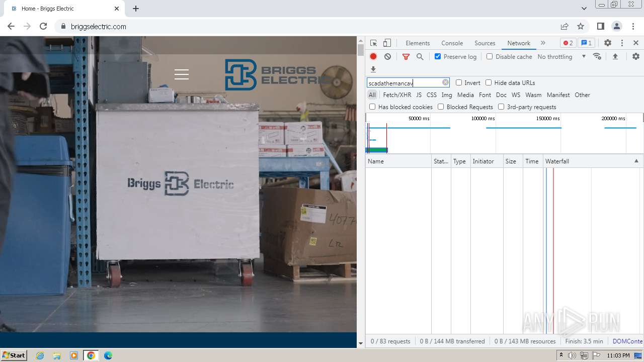This screenshot has height=362, width=644.
Task: Filter requests by JS type
Action: click(419, 95)
